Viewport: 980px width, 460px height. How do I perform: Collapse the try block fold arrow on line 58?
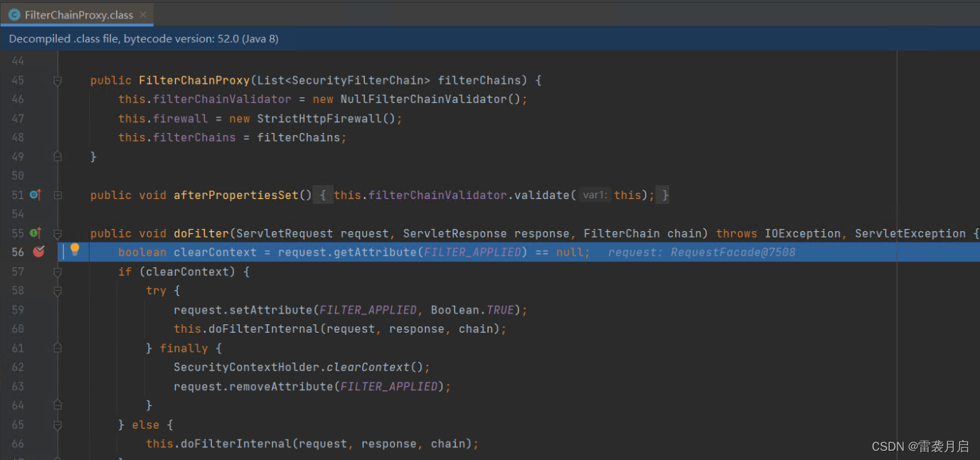point(58,290)
